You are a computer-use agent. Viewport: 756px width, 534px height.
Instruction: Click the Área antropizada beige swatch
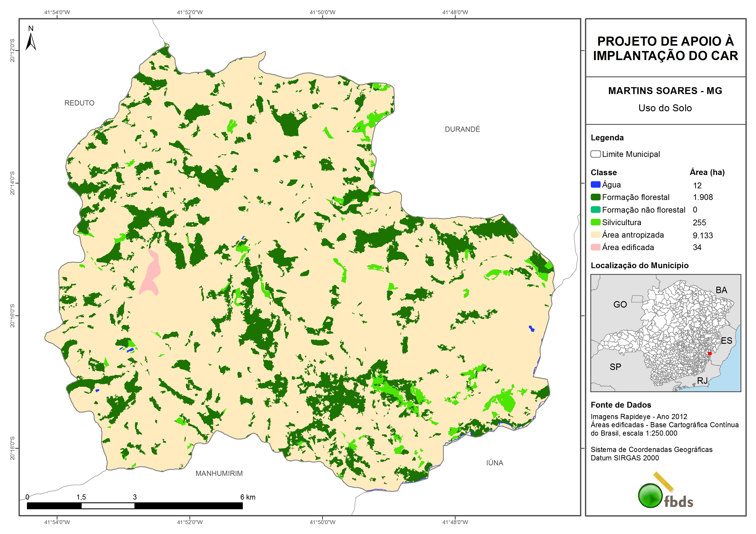click(x=595, y=235)
